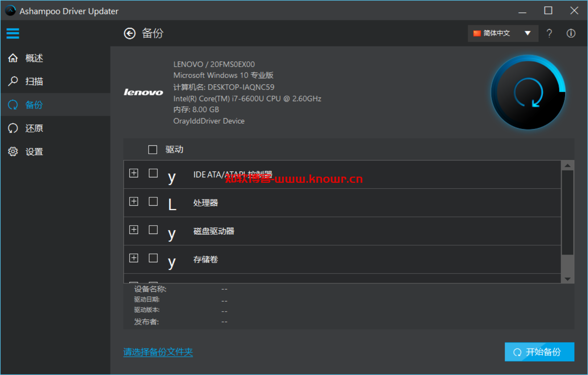
Task: Click the scrollbar up arrow in driver list
Action: point(567,166)
